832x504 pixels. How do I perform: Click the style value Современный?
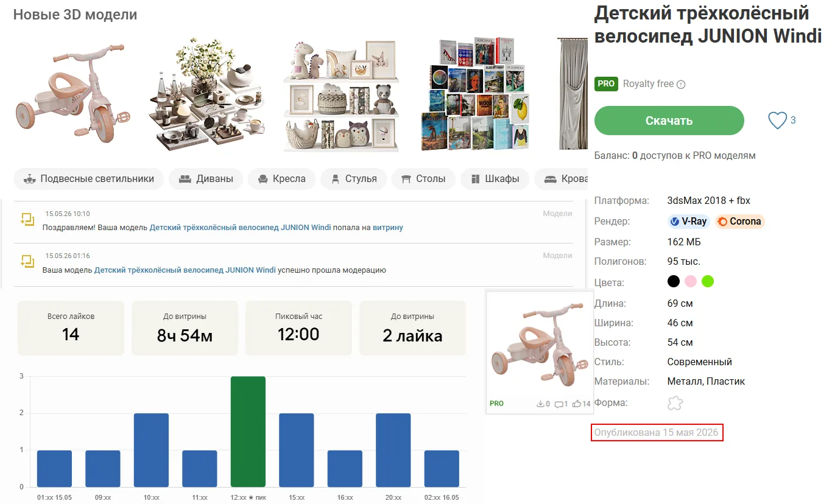[x=700, y=362]
